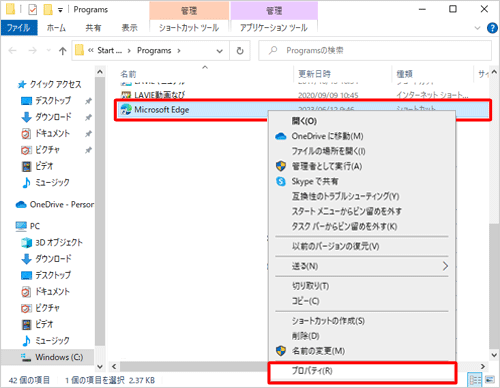Click the forward navigation arrow

click(x=32, y=51)
